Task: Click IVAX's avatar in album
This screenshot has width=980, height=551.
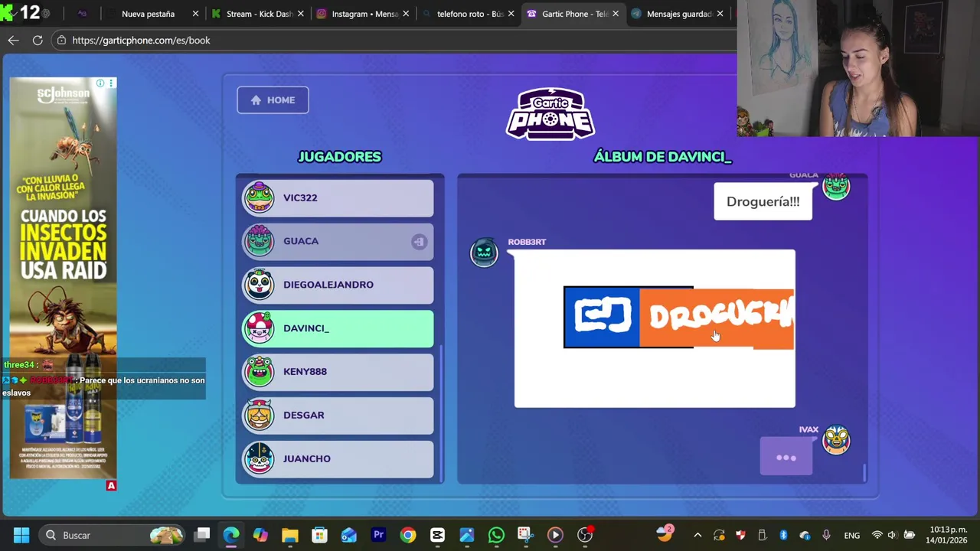Action: [836, 439]
